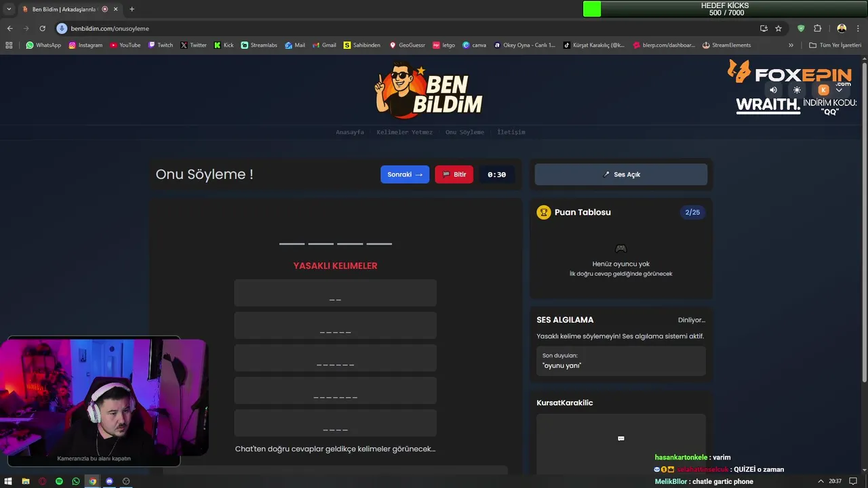Open the Tüm Yer İşaretleri bookmarks folder
The width and height of the screenshot is (868, 488).
click(x=835, y=45)
